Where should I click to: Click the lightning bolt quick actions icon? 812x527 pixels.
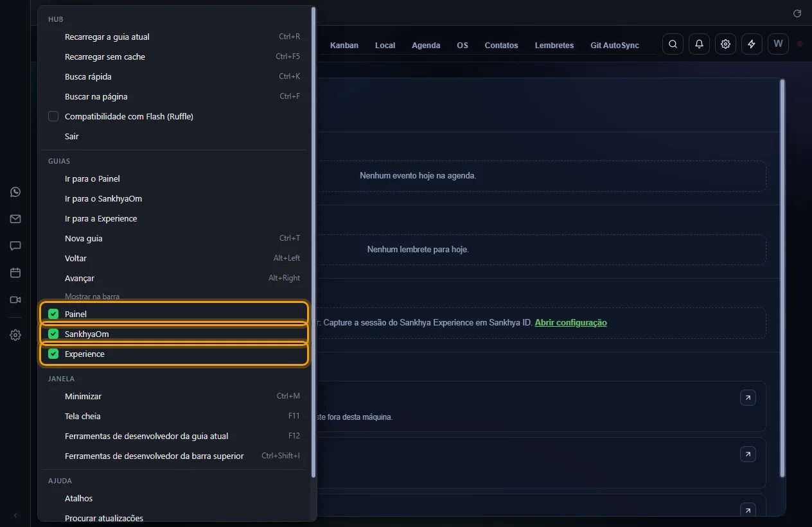752,44
